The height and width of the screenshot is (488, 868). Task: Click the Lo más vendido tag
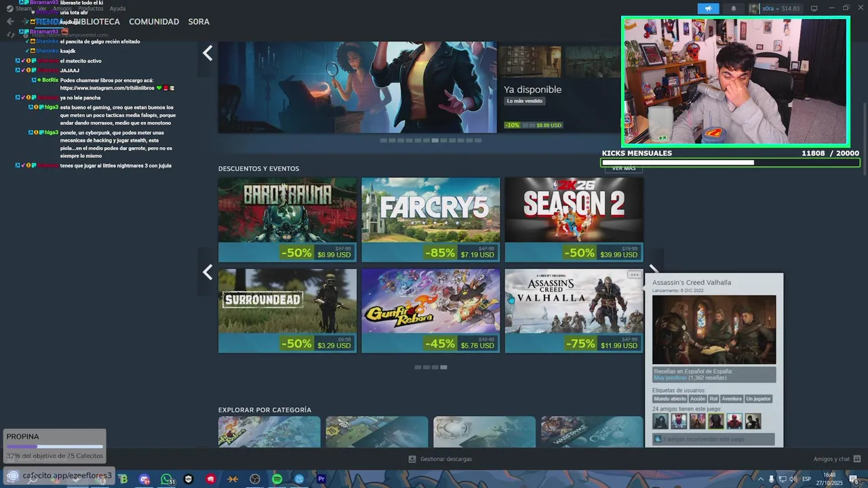click(x=526, y=101)
